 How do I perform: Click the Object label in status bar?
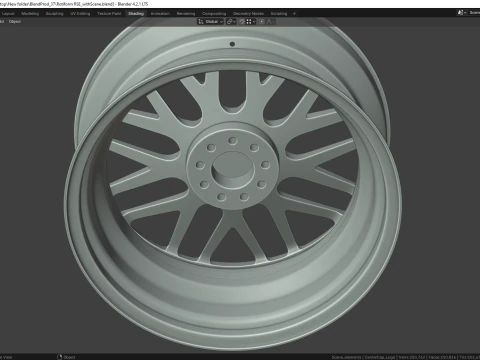(69, 357)
